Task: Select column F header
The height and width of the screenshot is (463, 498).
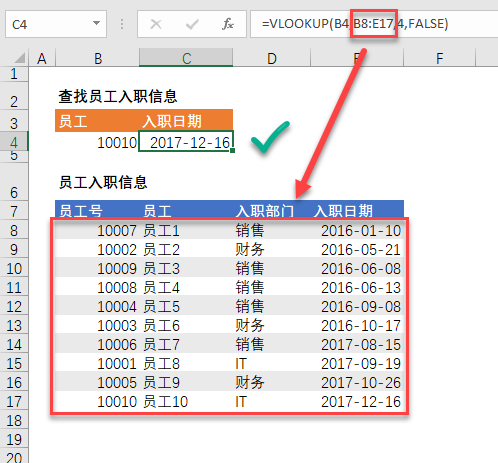Action: [439, 59]
